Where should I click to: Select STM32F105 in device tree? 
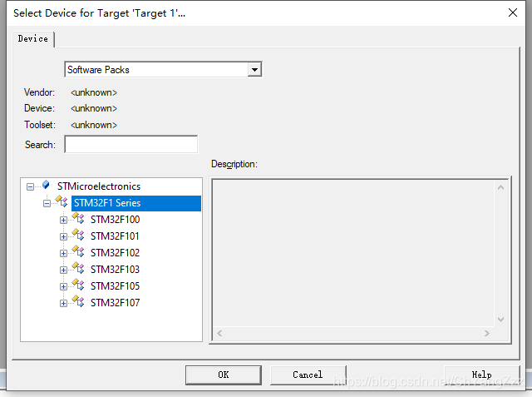tap(115, 286)
